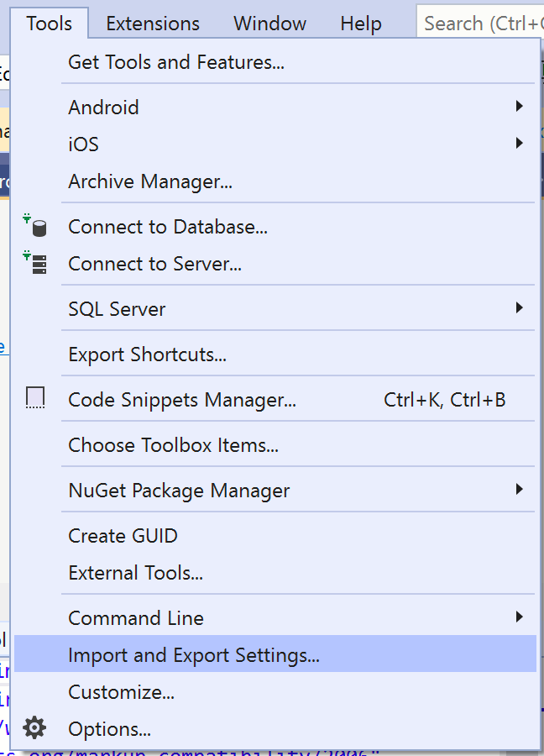The image size is (544, 756).
Task: Select Choose Toolbox Items entry
Action: [275, 445]
